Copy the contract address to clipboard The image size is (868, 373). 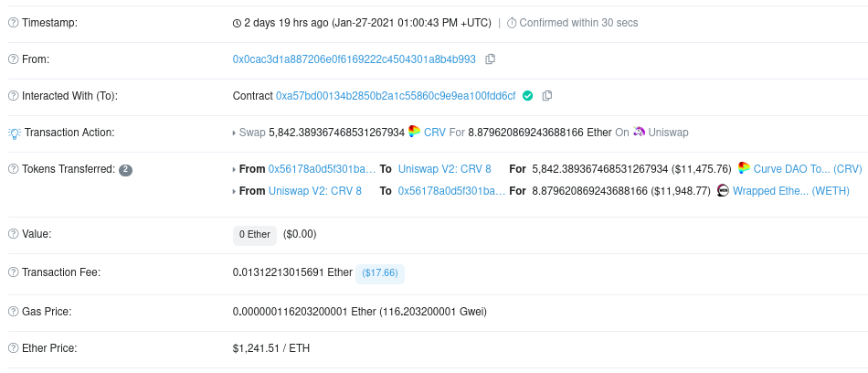tap(547, 96)
